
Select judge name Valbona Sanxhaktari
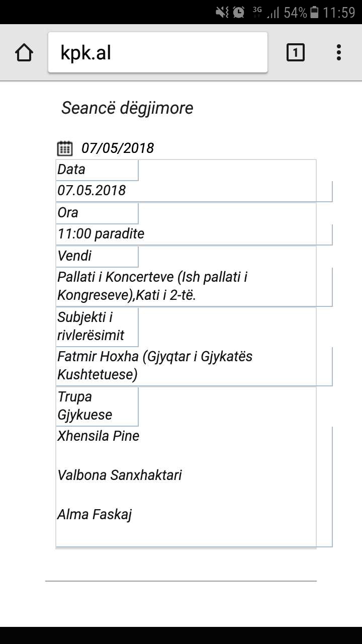[x=120, y=475]
